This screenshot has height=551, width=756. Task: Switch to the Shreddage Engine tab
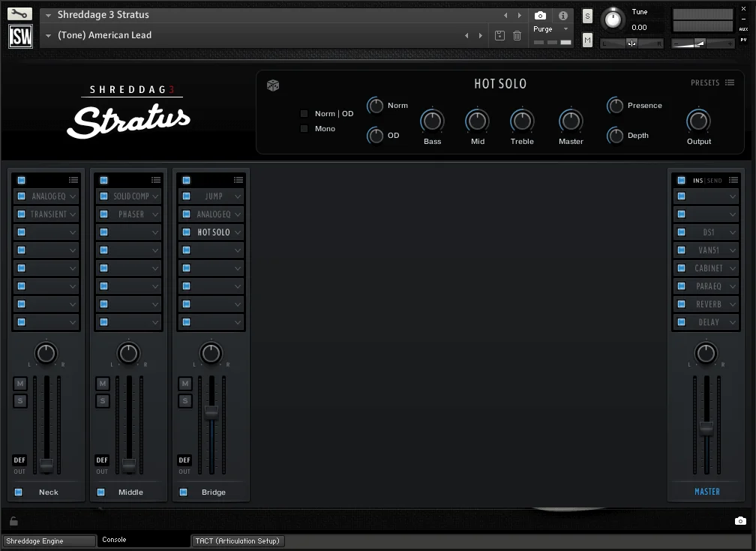click(49, 541)
